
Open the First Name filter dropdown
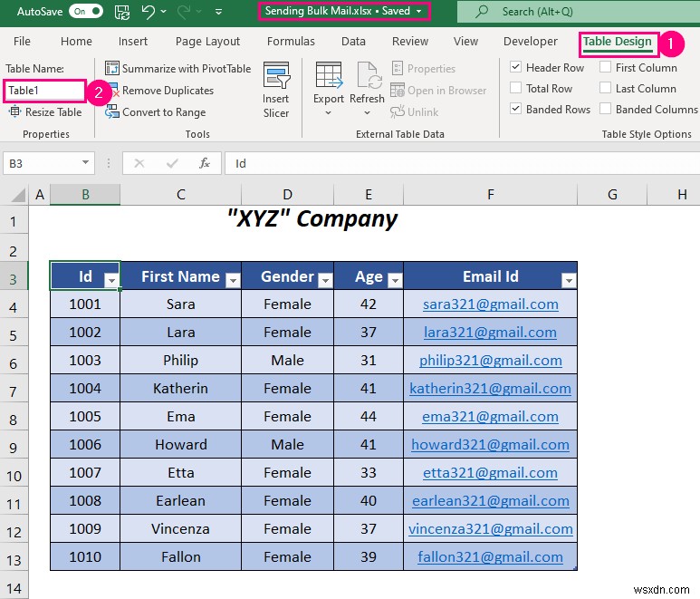click(233, 280)
